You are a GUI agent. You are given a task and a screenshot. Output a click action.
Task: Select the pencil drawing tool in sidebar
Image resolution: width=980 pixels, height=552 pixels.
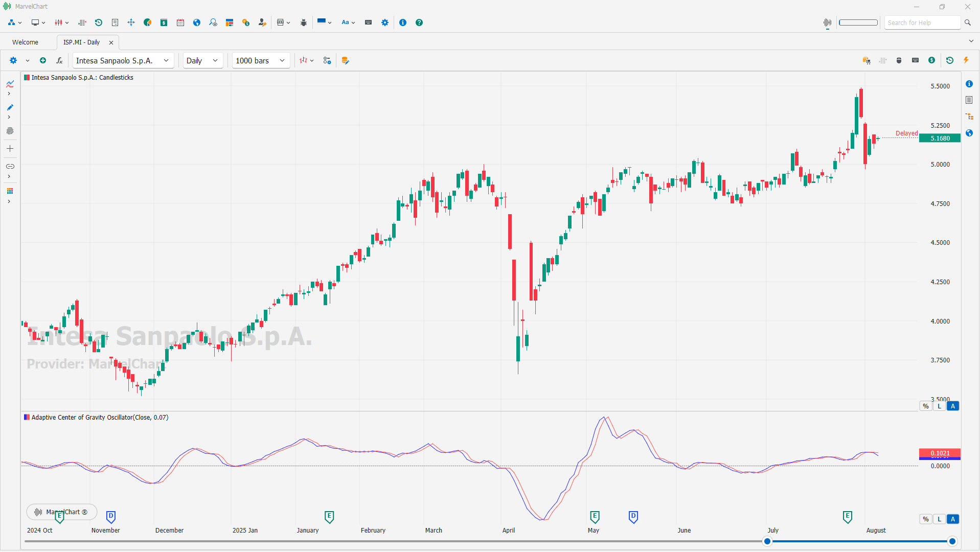[10, 107]
